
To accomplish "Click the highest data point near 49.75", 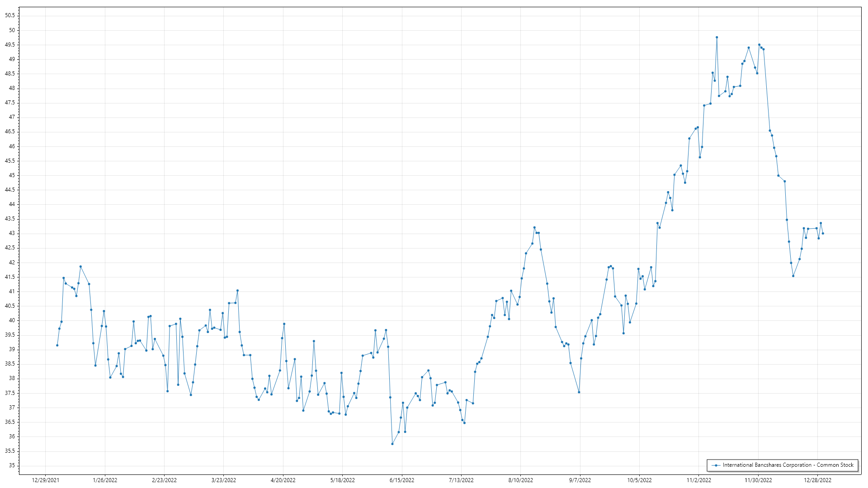I will [717, 38].
